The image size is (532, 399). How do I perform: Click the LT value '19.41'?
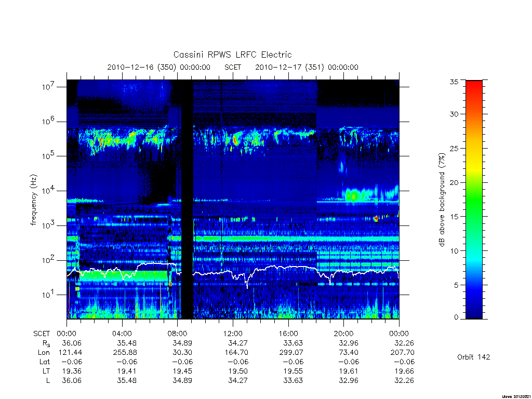127,371
